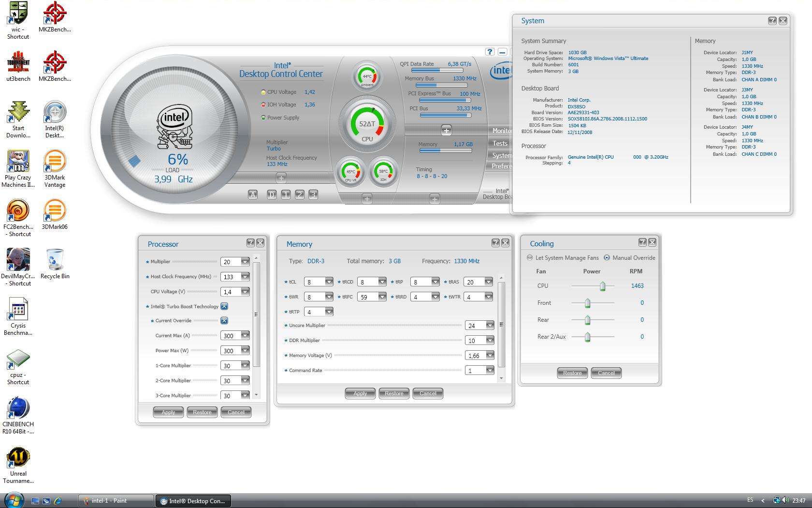Open the Memory Voltage dropdown
The image size is (812, 508).
(x=490, y=356)
